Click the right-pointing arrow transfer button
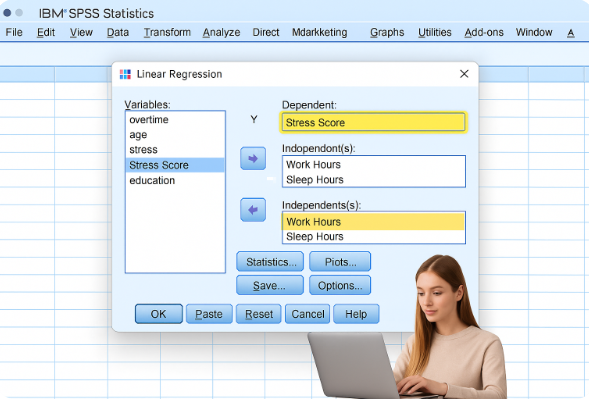 point(253,158)
